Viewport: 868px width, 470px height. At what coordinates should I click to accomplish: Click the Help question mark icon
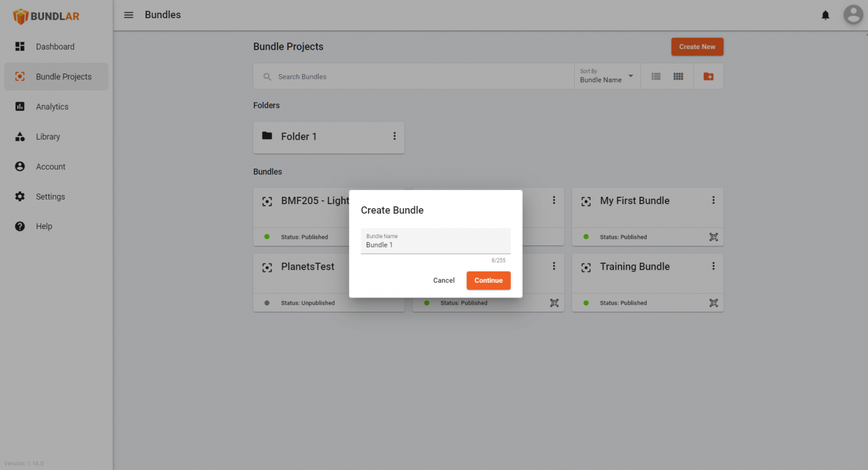[x=20, y=226]
